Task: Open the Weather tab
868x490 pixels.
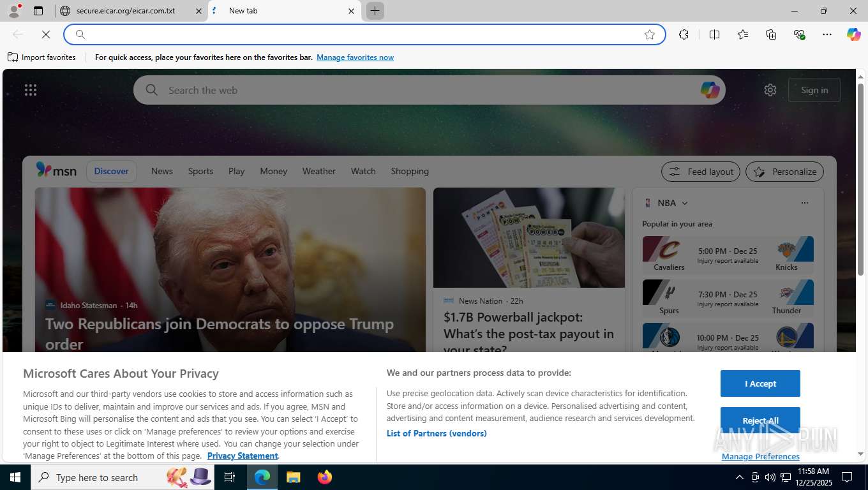Action: (x=318, y=171)
